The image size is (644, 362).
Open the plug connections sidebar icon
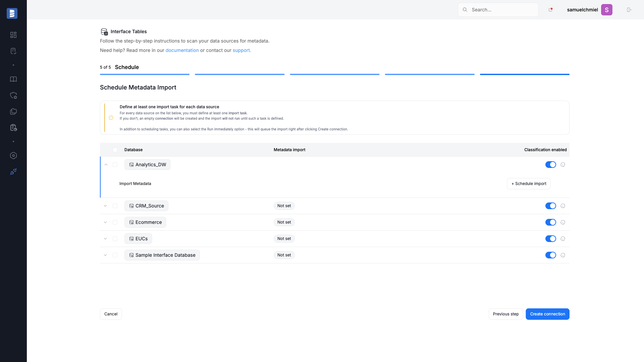[13, 172]
